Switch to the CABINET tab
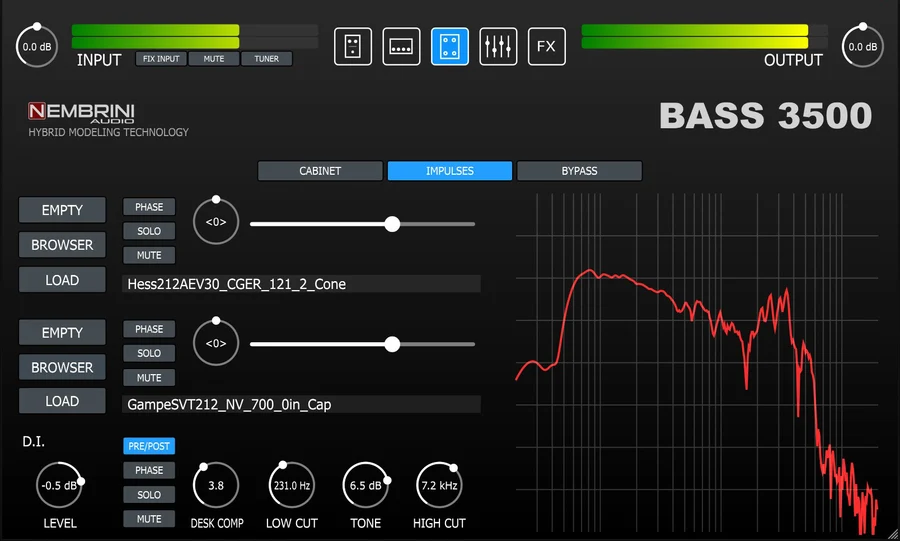 click(x=320, y=171)
